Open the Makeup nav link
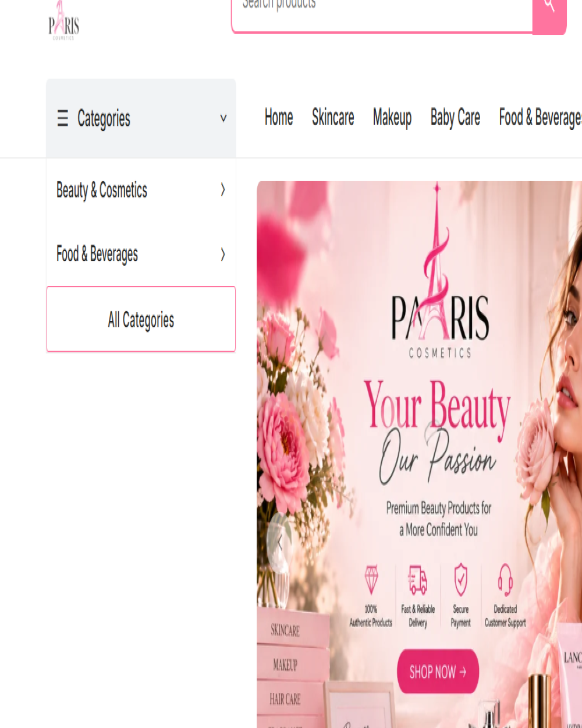The width and height of the screenshot is (582, 728). coord(392,118)
